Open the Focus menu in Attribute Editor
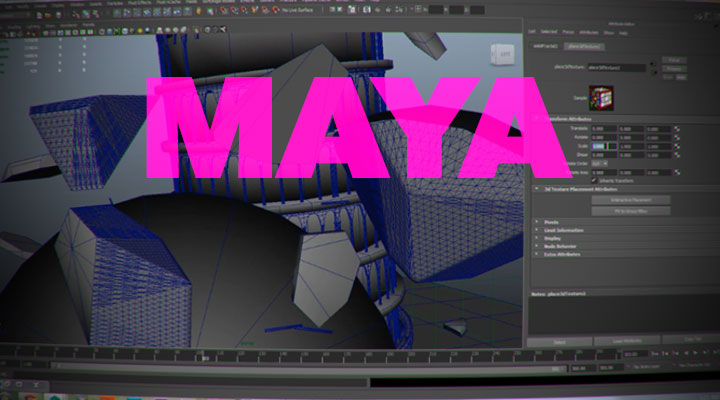Screen dimensions: 720x400 568,32
